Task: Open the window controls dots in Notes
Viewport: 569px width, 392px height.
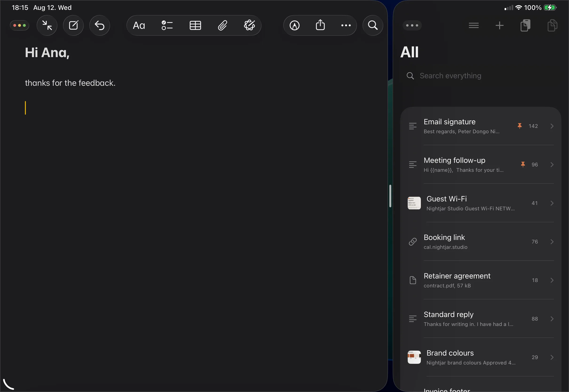Action: [20, 25]
